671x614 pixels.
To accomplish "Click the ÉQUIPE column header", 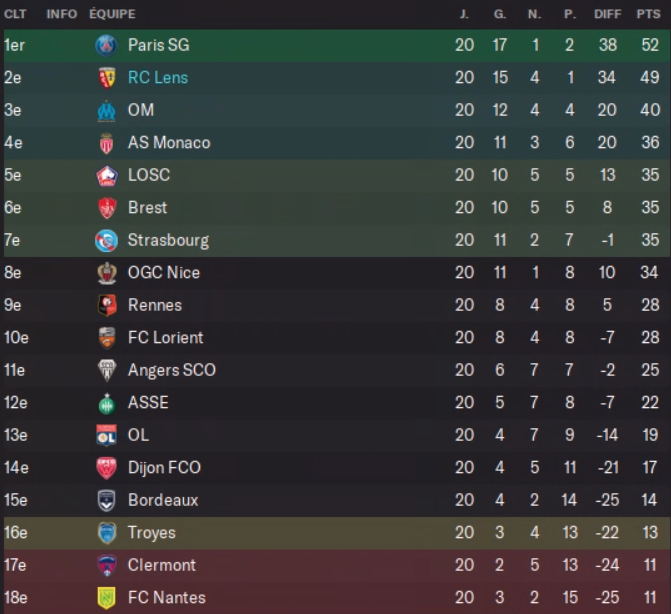I will (112, 14).
